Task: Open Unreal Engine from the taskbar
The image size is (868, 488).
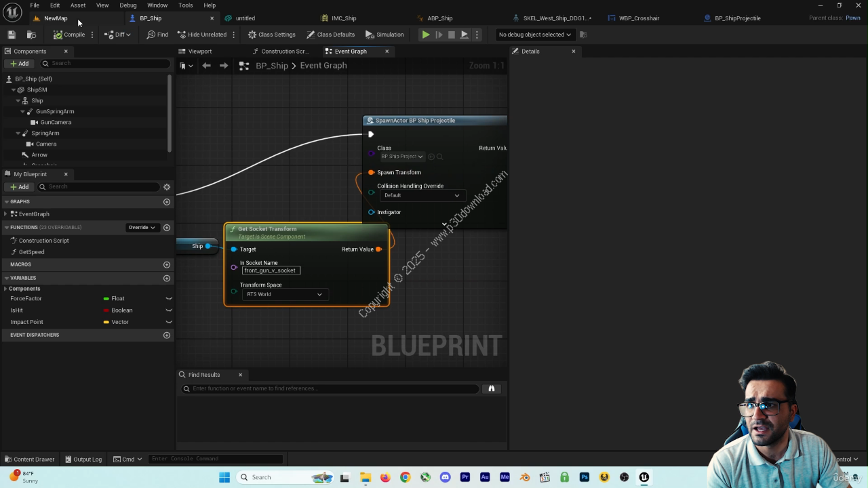Action: coord(644,477)
